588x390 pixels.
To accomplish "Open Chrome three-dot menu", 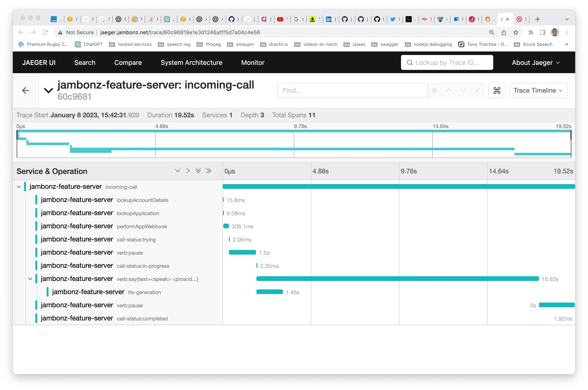I will tap(567, 32).
